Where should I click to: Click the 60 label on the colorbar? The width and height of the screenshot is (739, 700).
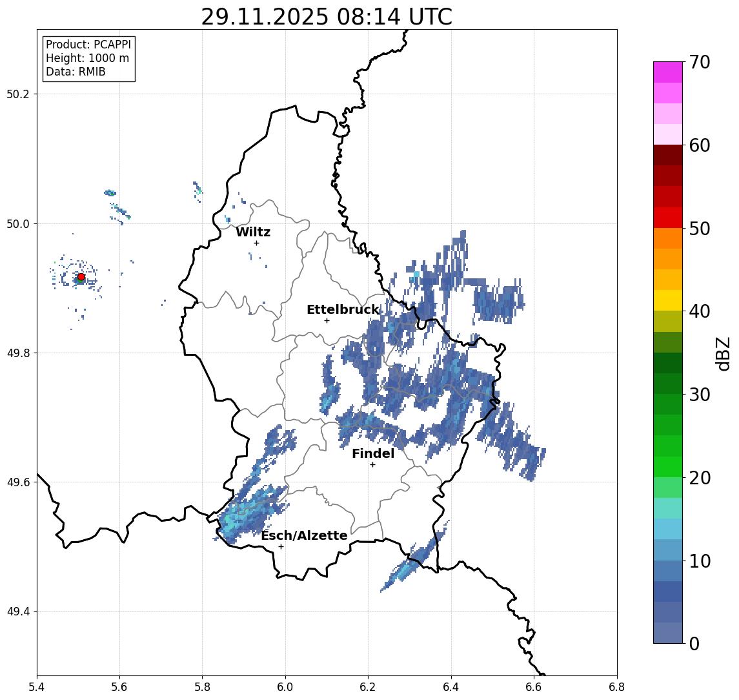point(699,145)
